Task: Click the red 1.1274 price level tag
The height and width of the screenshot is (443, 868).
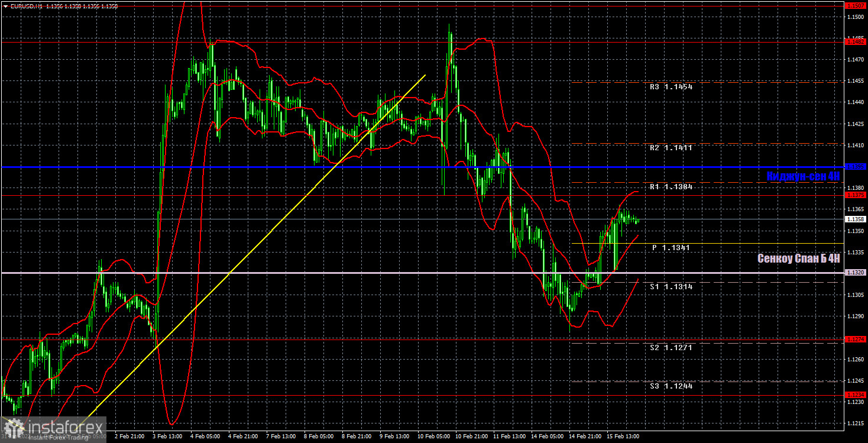Action: tap(856, 339)
